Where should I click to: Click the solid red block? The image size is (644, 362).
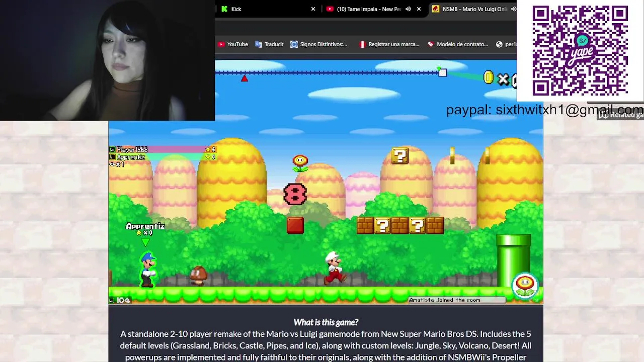[295, 225]
